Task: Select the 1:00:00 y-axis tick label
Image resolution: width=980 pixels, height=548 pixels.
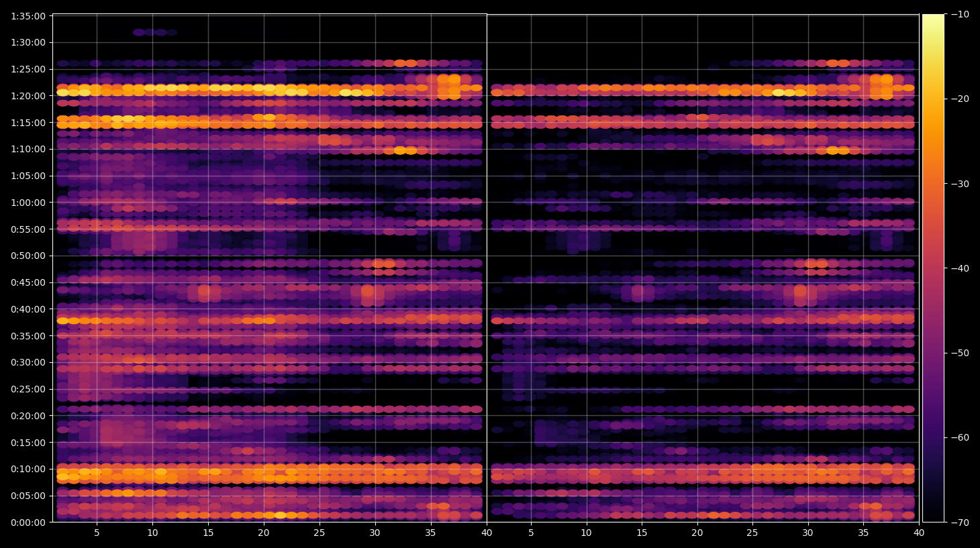Action: point(28,203)
